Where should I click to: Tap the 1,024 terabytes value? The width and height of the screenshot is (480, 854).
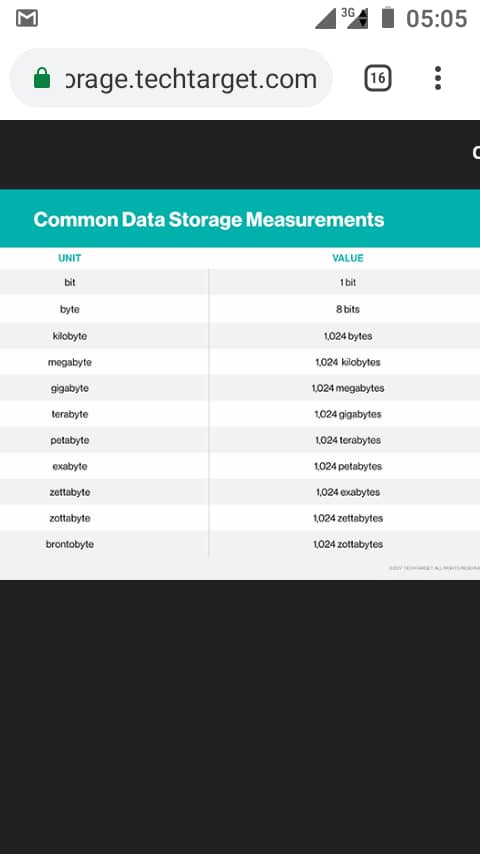click(x=348, y=440)
